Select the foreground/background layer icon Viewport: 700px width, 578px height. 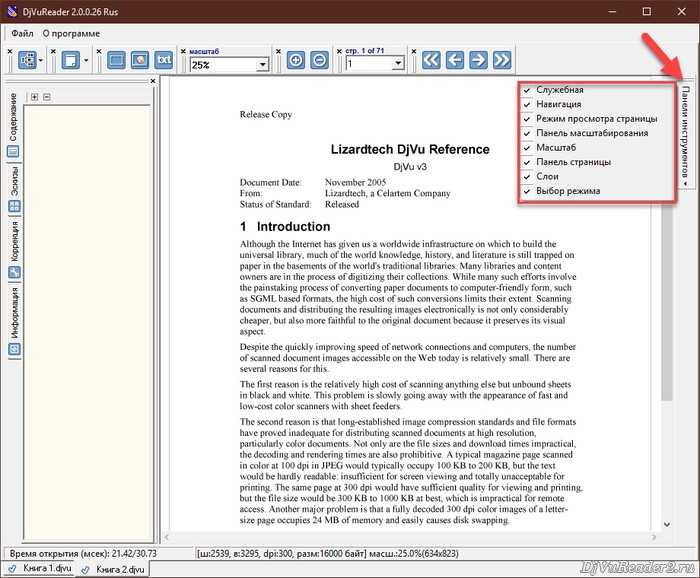[140, 60]
